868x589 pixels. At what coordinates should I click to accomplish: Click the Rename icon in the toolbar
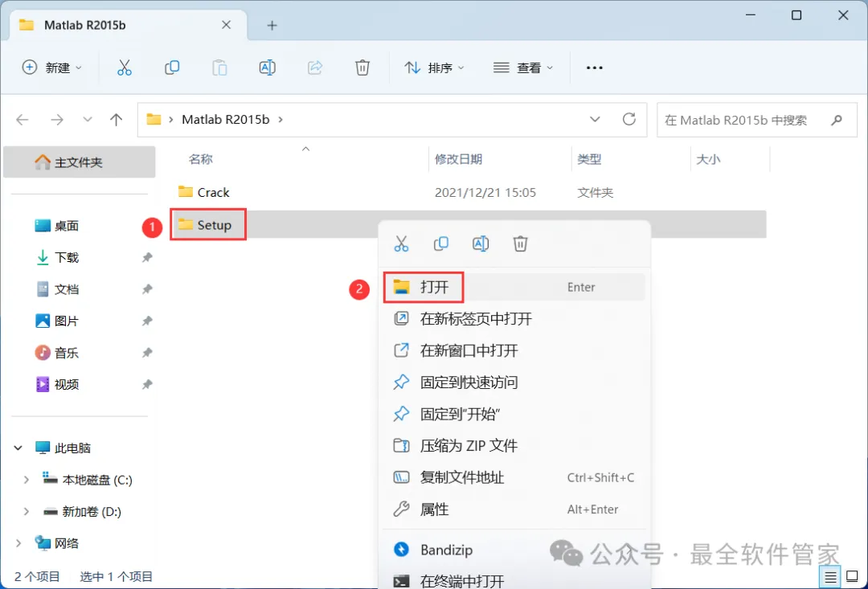pos(268,67)
